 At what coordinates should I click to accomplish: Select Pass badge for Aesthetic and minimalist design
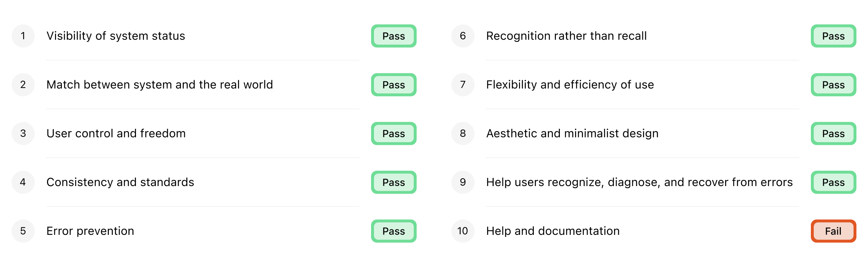[x=834, y=134]
